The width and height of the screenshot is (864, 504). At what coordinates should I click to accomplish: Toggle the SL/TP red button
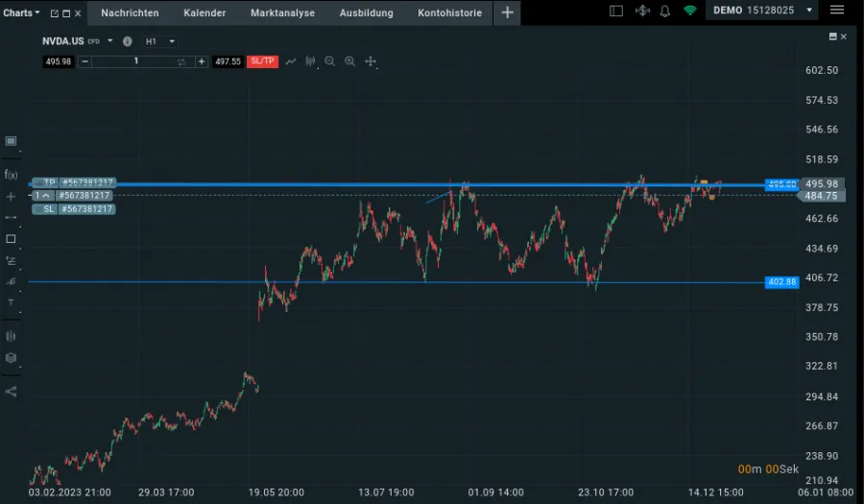[x=262, y=61]
